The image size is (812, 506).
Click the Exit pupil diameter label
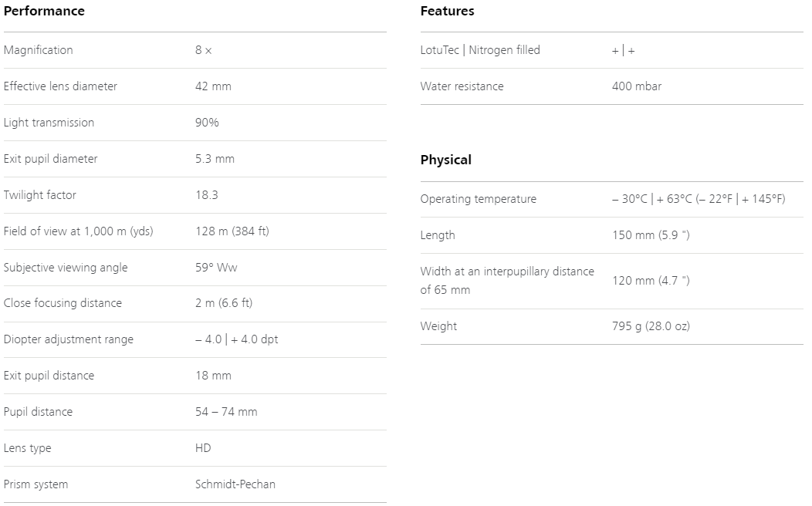click(51, 159)
